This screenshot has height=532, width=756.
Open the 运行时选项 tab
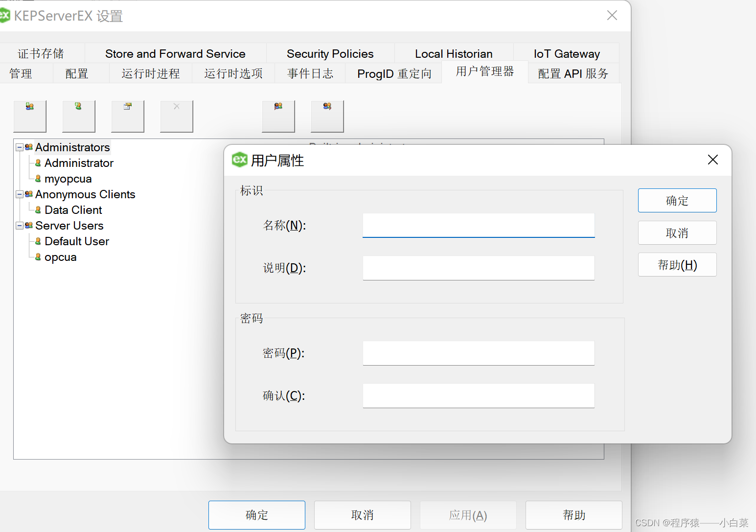[233, 73]
